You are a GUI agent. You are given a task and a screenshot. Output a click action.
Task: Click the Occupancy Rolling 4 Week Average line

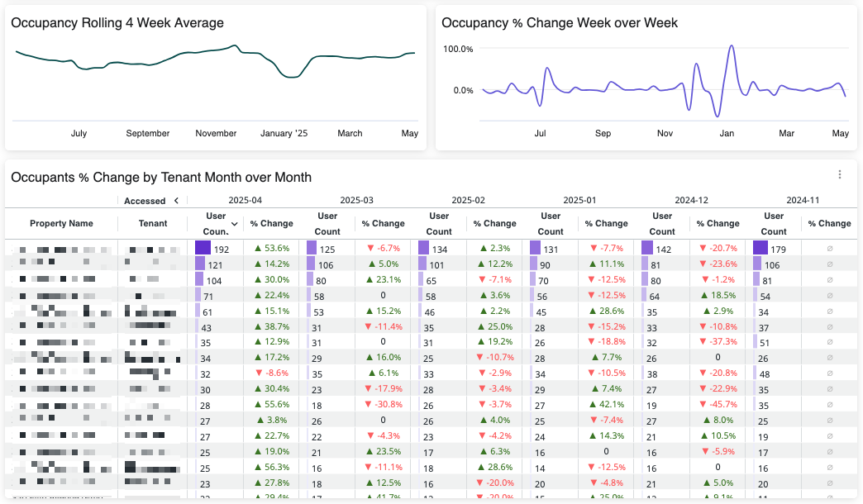point(207,50)
